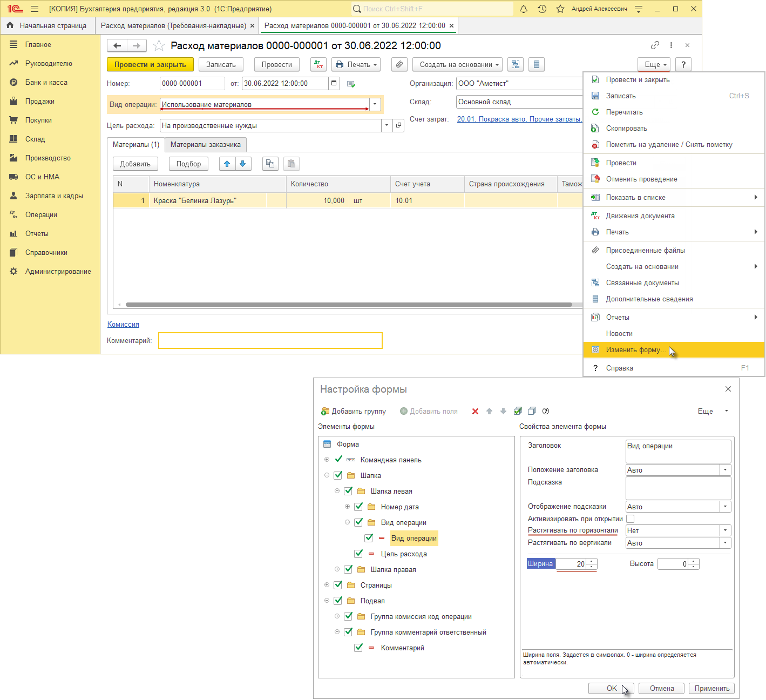The image size is (766, 700).
Task: Open help question icon in form settings toolbar
Action: point(546,411)
